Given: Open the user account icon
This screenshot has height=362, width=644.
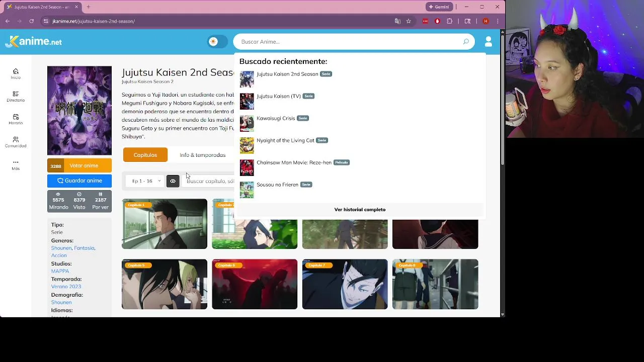Looking at the screenshot, I should [488, 42].
